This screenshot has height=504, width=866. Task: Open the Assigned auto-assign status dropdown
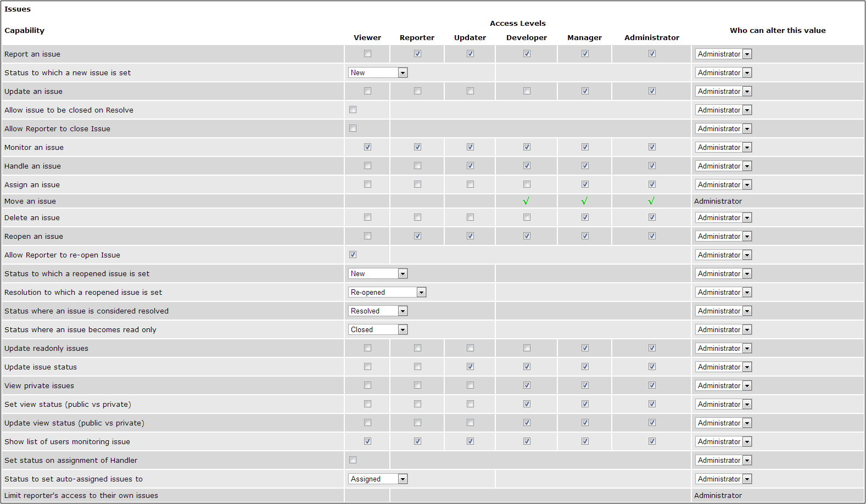pyautogui.click(x=378, y=479)
